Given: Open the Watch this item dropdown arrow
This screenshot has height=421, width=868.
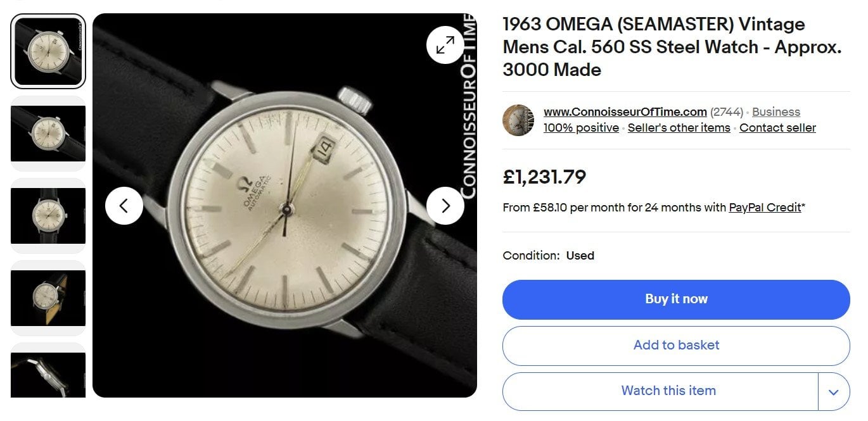Looking at the screenshot, I should [833, 392].
